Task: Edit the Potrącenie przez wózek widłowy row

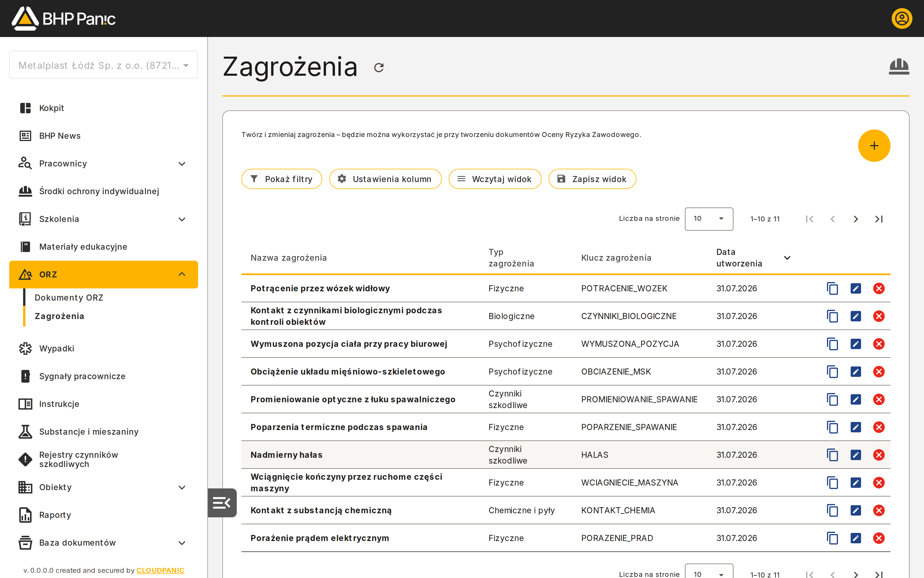Action: click(x=856, y=289)
